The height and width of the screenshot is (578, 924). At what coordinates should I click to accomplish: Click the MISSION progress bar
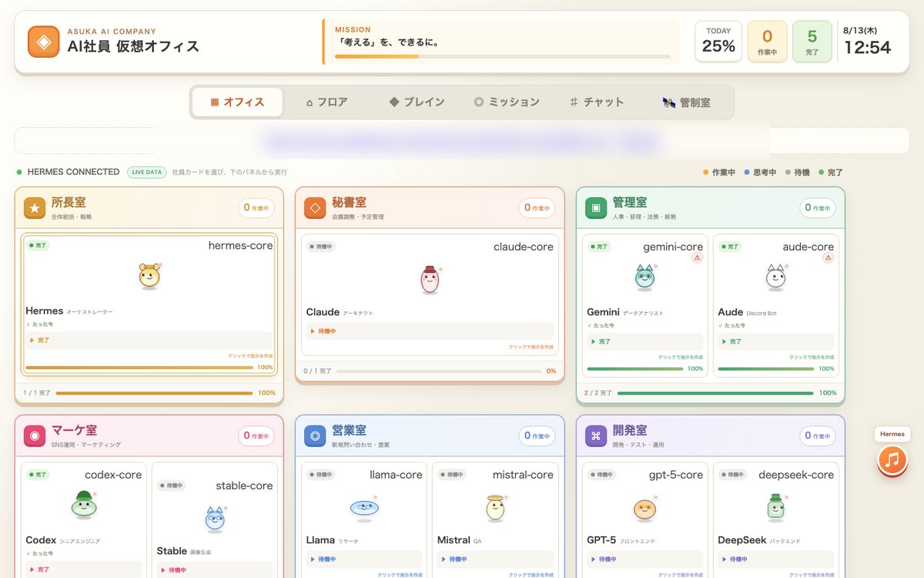coord(503,56)
